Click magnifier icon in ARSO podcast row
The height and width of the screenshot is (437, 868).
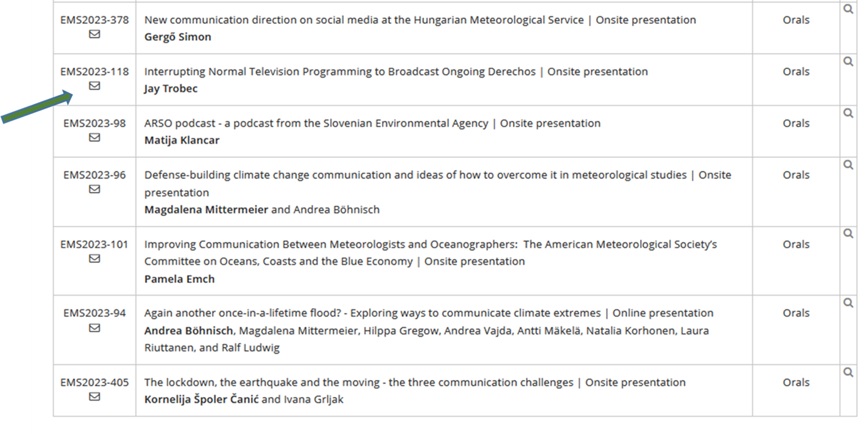pos(848,113)
